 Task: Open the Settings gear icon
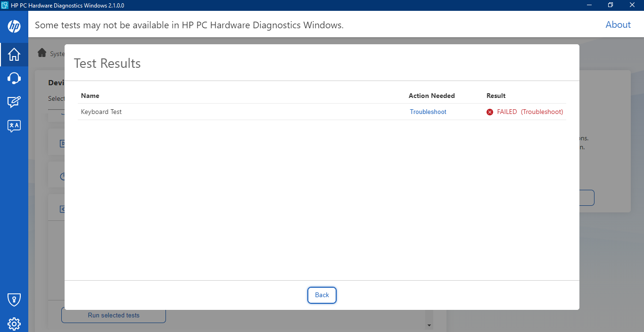tap(14, 324)
